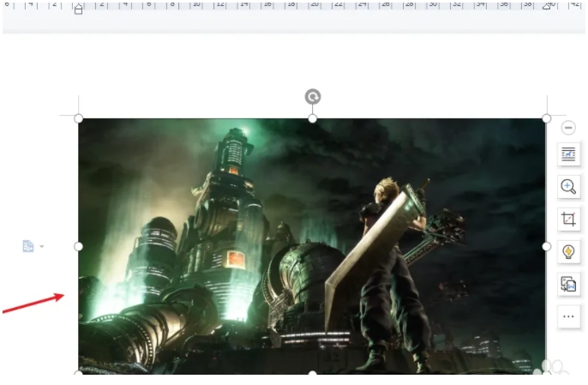Image resolution: width=588 pixels, height=385 pixels.
Task: Click the light bulb smart suggestion icon
Action: coord(568,252)
